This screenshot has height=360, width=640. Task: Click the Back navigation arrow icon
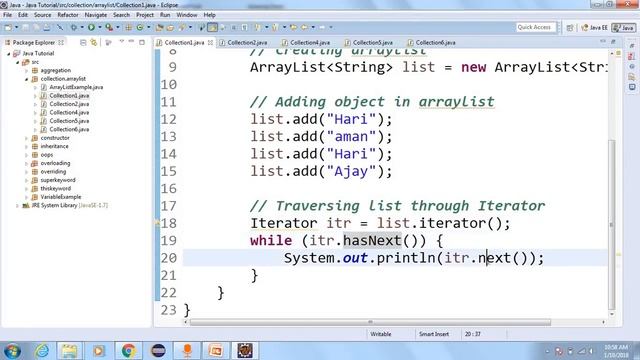[304, 27]
